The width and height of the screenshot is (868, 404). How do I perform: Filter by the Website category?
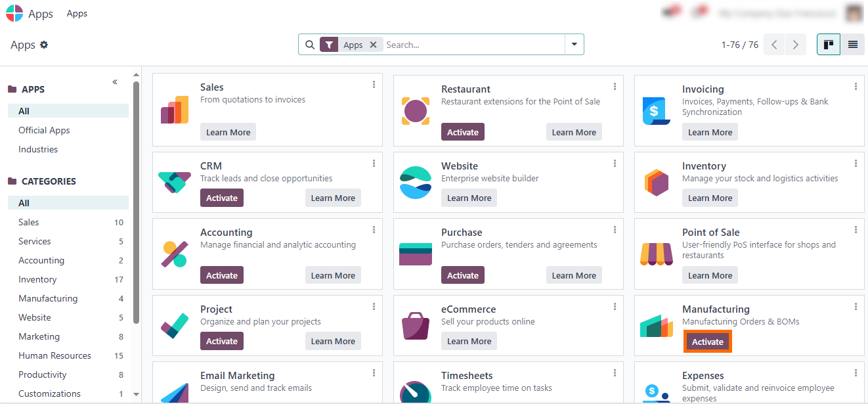coord(68,317)
